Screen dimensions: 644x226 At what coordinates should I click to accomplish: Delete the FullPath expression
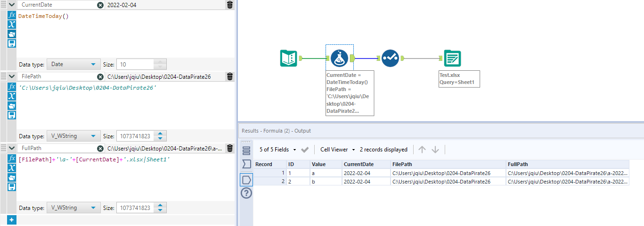[229, 148]
